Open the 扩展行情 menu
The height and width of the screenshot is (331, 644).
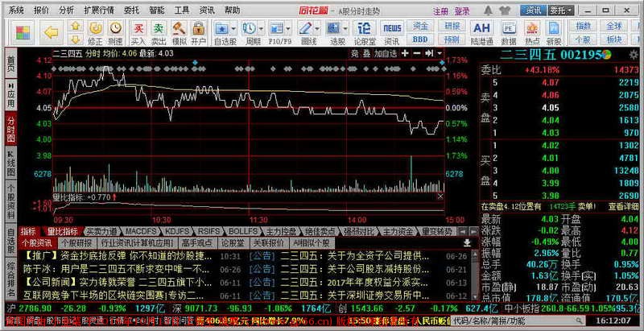pos(99,10)
